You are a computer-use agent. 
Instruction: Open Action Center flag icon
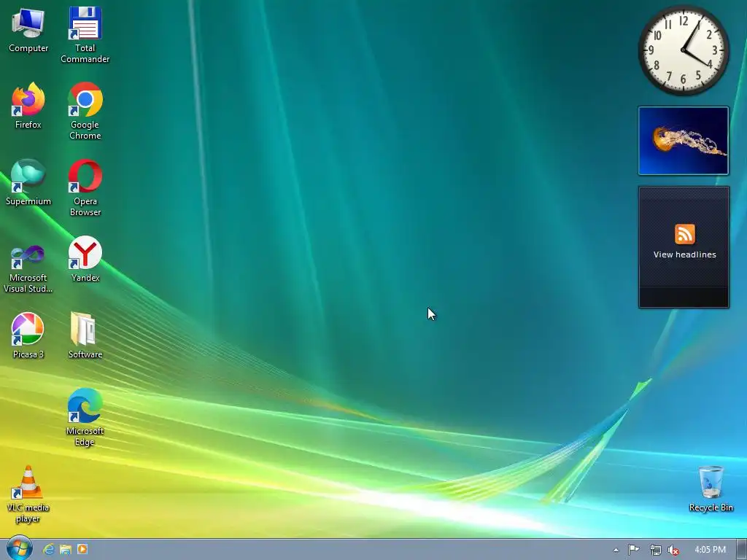coord(634,550)
